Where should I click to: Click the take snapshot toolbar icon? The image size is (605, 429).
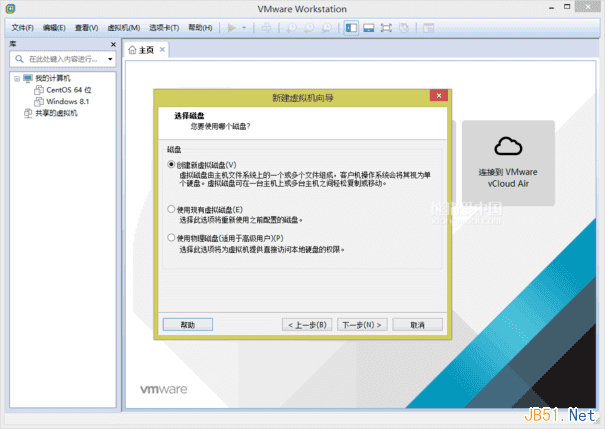point(291,28)
